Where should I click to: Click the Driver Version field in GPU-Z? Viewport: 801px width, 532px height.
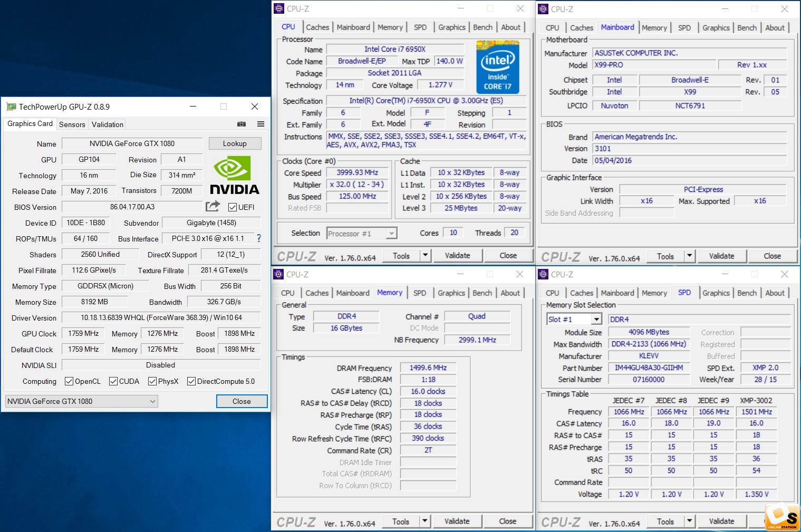tap(161, 317)
